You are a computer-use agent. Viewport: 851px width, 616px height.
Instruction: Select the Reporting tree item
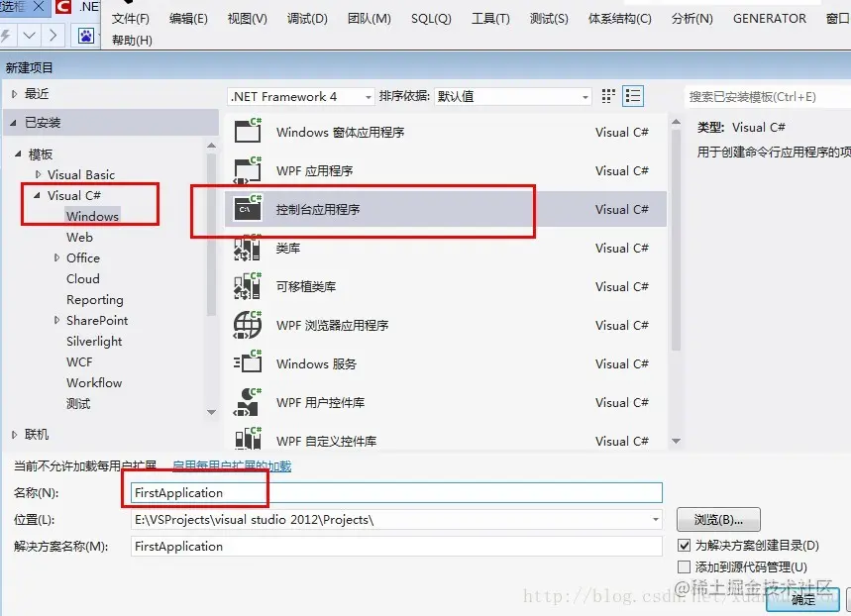coord(95,300)
